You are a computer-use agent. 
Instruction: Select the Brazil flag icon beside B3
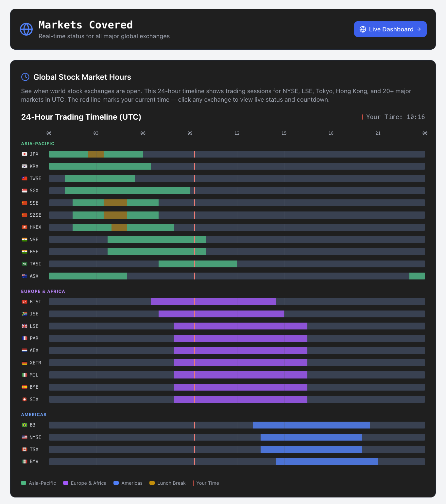pos(25,425)
